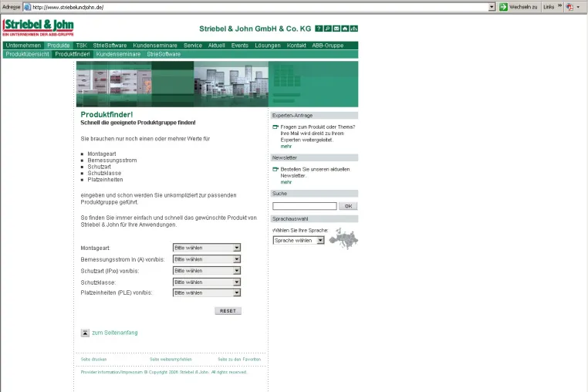Viewport: 588px width, 392px height.
Task: Click the browser address URL field
Action: (259, 7)
